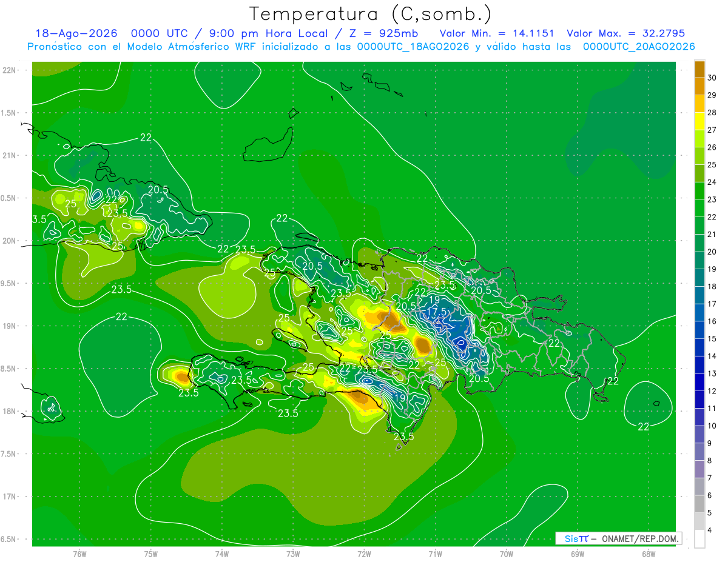Click latitude label '21N'
The height and width of the screenshot is (562, 728).
point(10,155)
